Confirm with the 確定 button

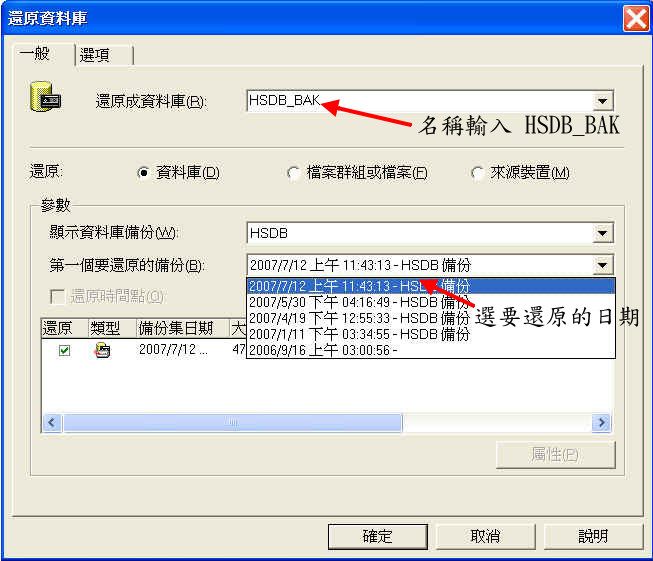[x=378, y=536]
